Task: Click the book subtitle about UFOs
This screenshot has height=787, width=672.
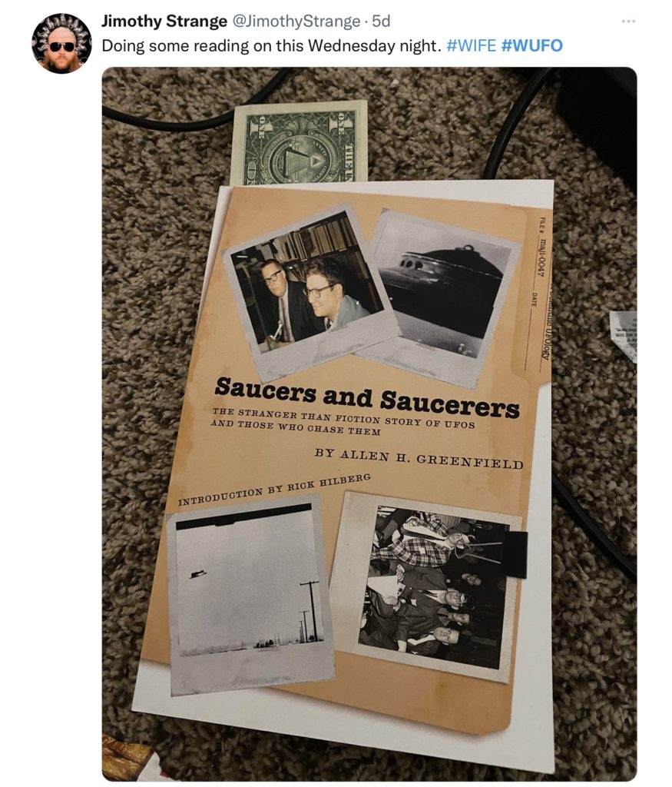Action: pos(343,421)
